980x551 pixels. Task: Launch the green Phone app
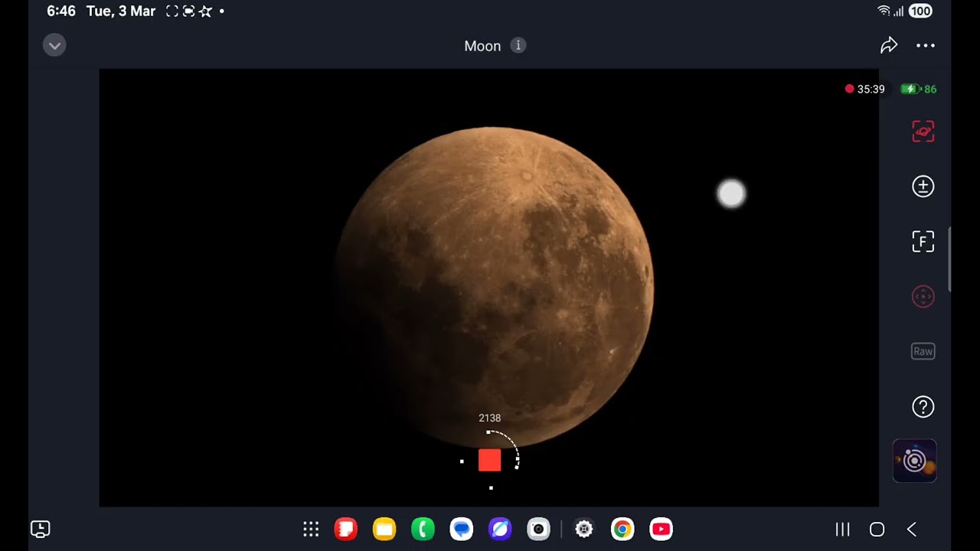(x=423, y=529)
